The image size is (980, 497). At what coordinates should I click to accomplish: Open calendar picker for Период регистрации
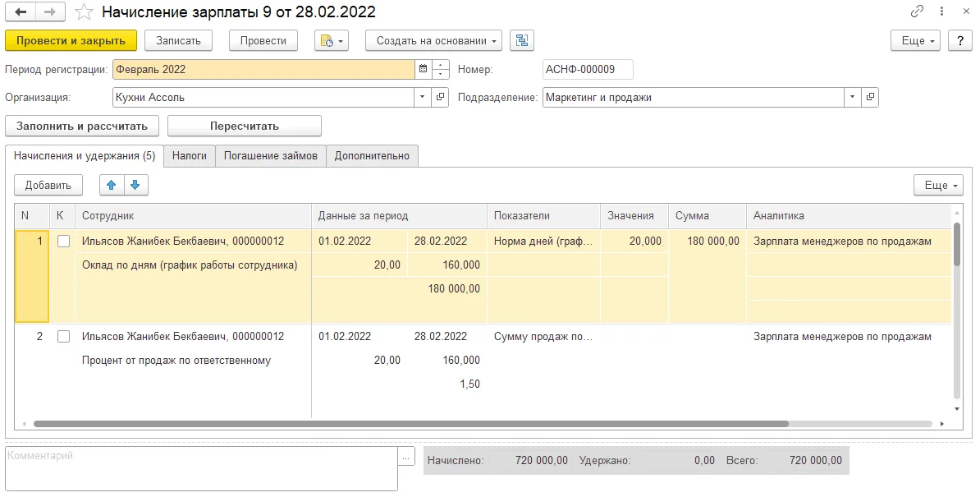click(424, 69)
